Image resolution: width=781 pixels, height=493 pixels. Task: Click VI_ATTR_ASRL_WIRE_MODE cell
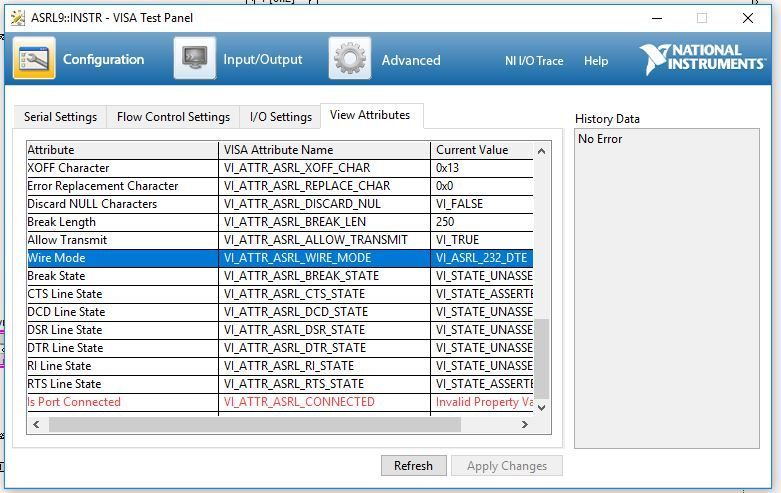click(324, 258)
